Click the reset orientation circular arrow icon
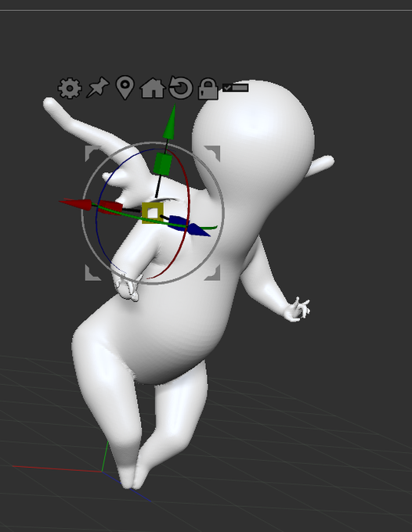 pyautogui.click(x=181, y=88)
